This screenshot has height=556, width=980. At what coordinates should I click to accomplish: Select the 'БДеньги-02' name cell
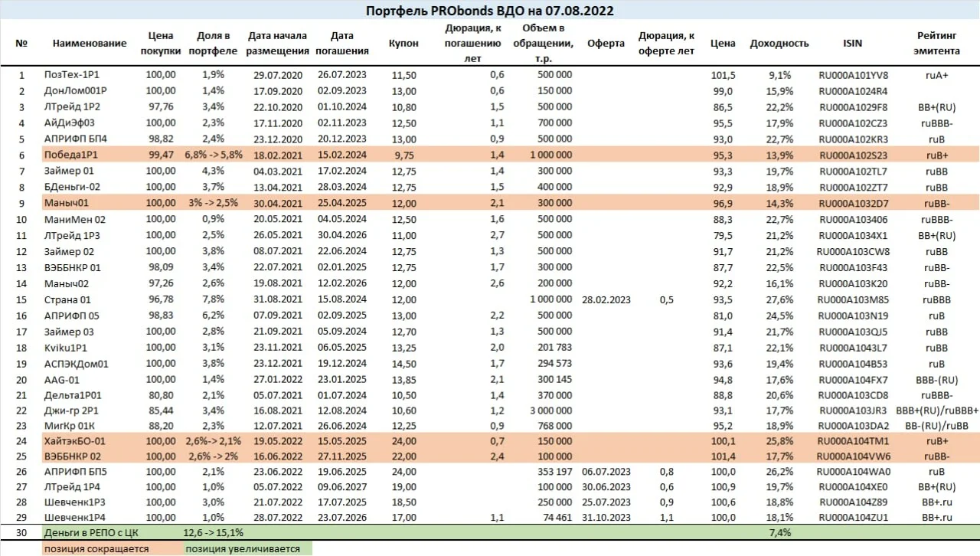pyautogui.click(x=71, y=188)
